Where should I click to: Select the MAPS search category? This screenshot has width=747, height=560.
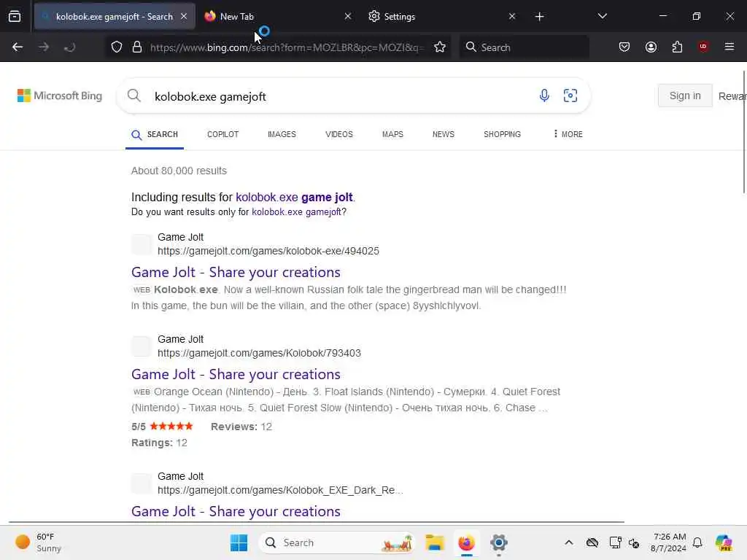392,134
